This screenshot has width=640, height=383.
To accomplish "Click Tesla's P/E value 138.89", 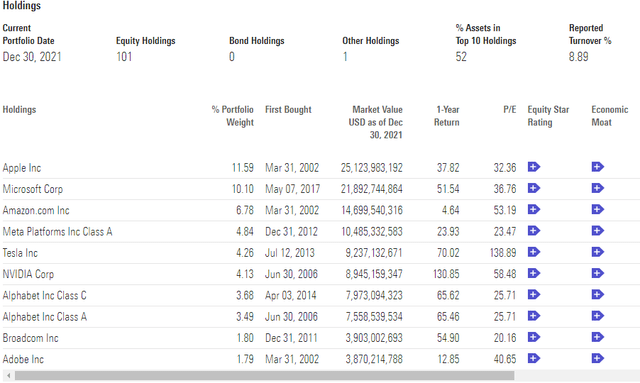I will 503,253.
